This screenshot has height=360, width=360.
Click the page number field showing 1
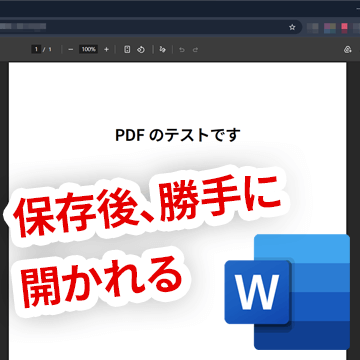tap(36, 50)
